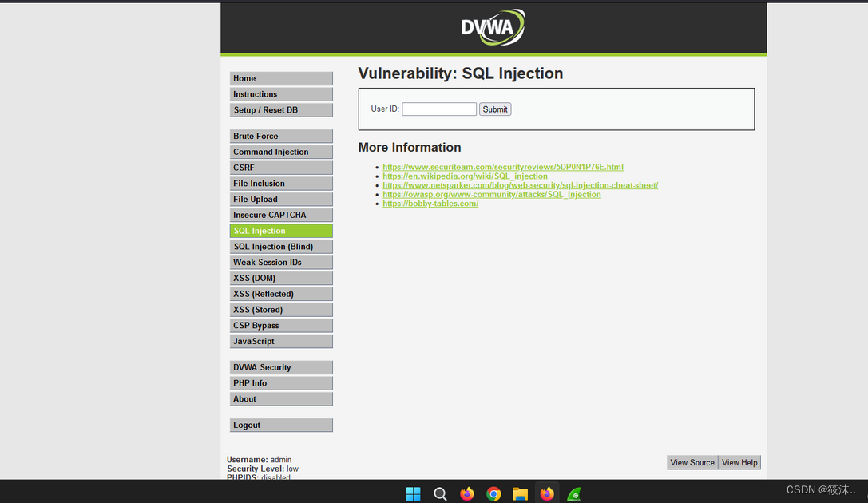Open XSS (Stored)
Screen dimensions: 868x503
281,310
